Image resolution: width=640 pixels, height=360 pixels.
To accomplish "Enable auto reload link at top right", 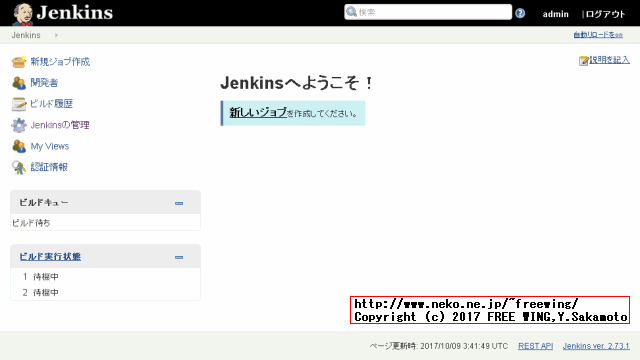I will pyautogui.click(x=598, y=35).
